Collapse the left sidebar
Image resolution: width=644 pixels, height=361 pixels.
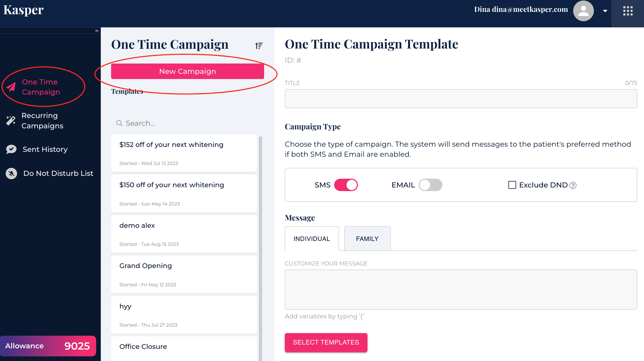(x=97, y=31)
